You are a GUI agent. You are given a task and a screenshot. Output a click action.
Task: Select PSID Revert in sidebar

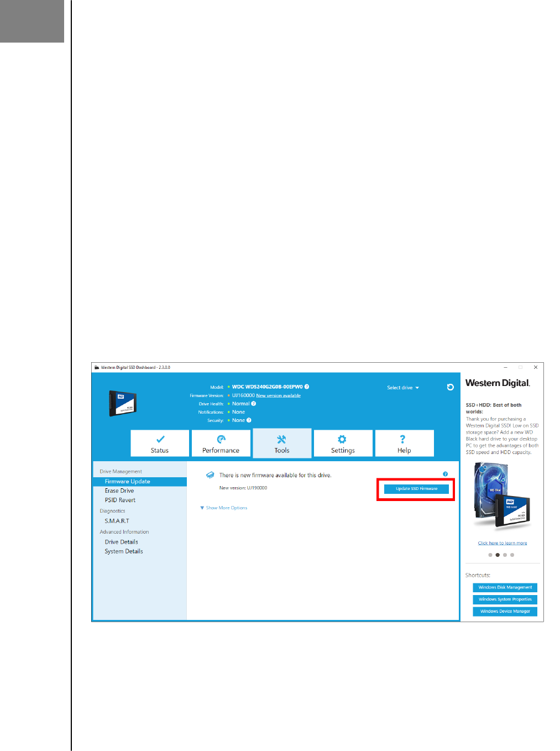(x=120, y=500)
